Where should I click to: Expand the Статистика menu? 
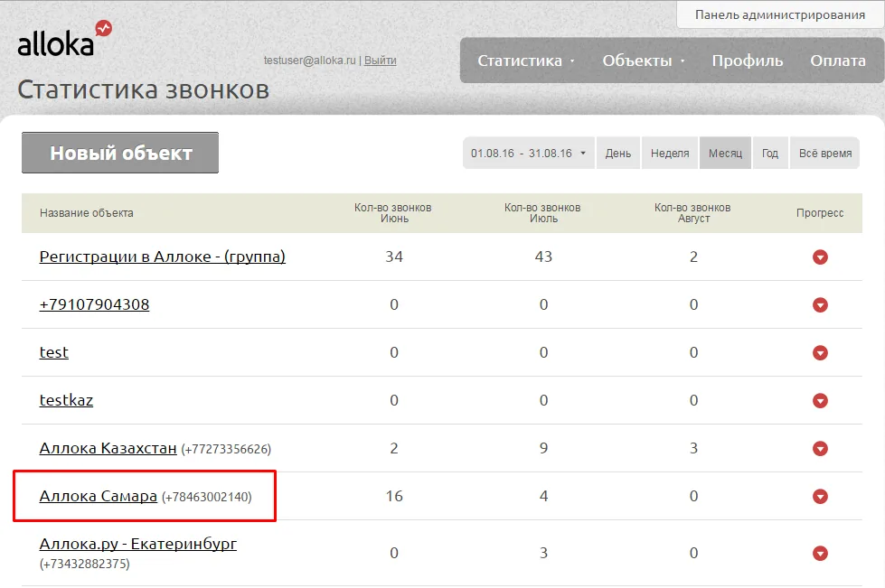pos(525,61)
